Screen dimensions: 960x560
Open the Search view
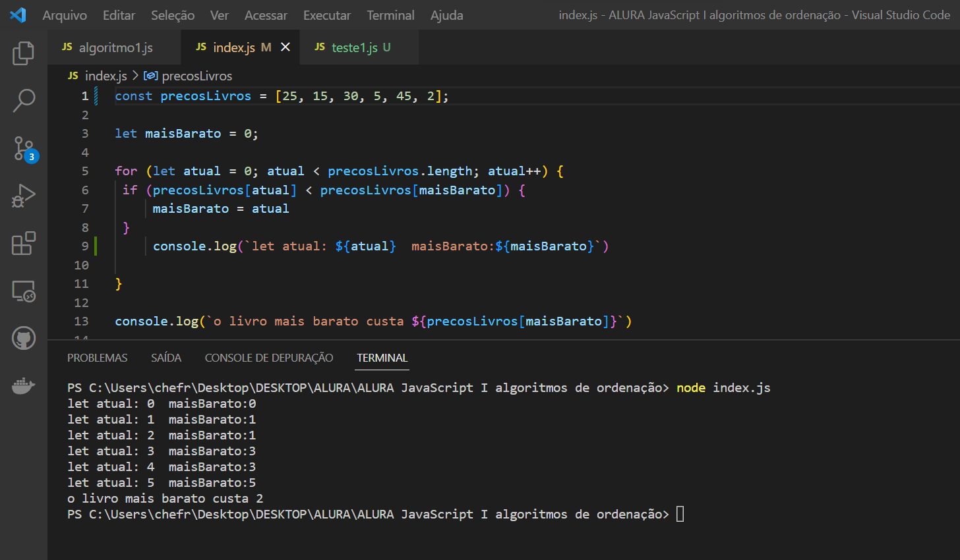point(24,101)
